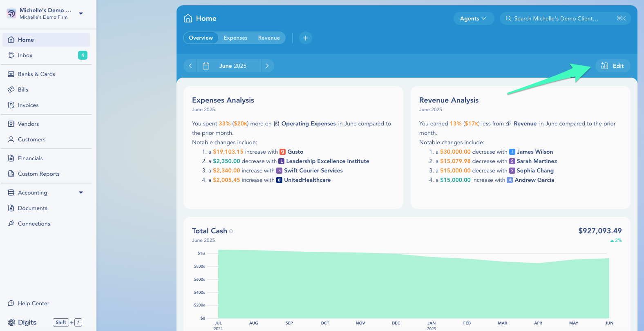Add a new dashboard tab with plus

coord(305,38)
